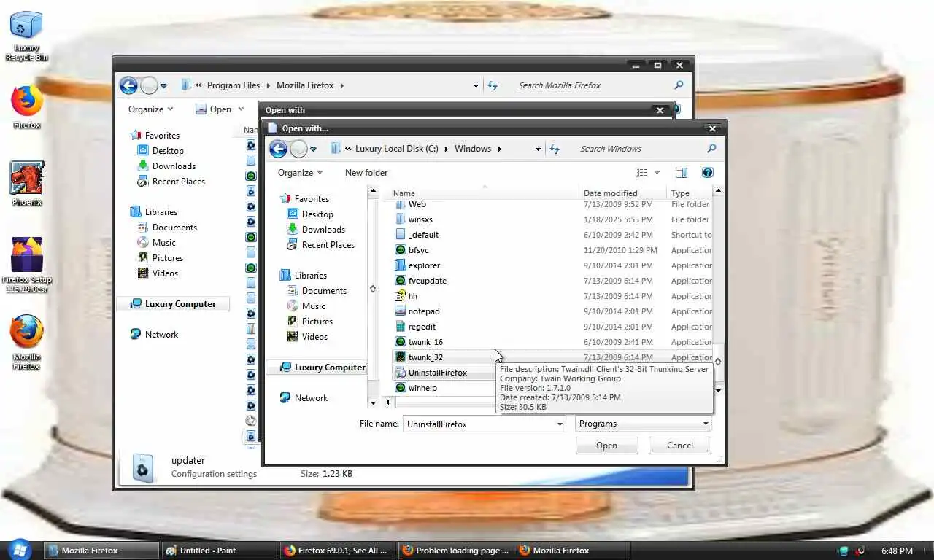Select Downloads in dialog navigation pane
This screenshot has height=560, width=934.
coord(323,230)
